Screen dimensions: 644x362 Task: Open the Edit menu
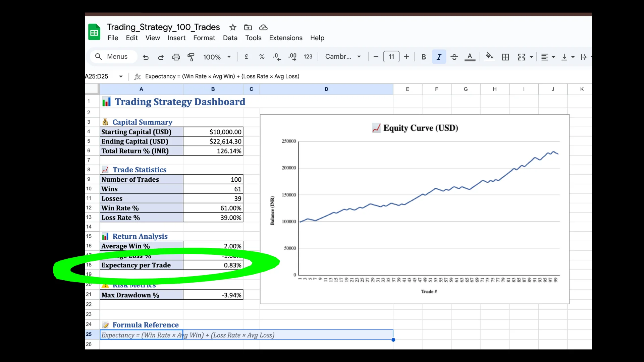132,38
